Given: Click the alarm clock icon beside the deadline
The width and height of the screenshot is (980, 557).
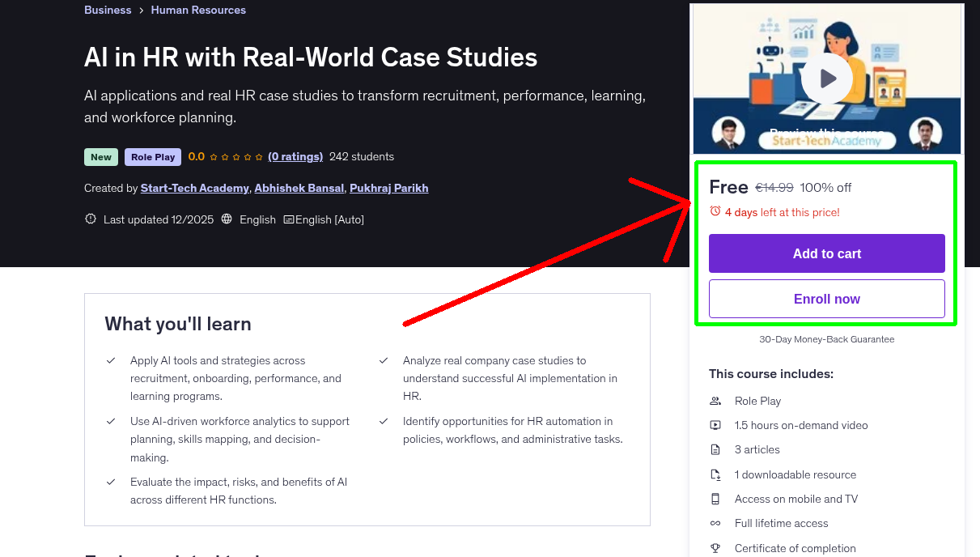Looking at the screenshot, I should pyautogui.click(x=715, y=210).
